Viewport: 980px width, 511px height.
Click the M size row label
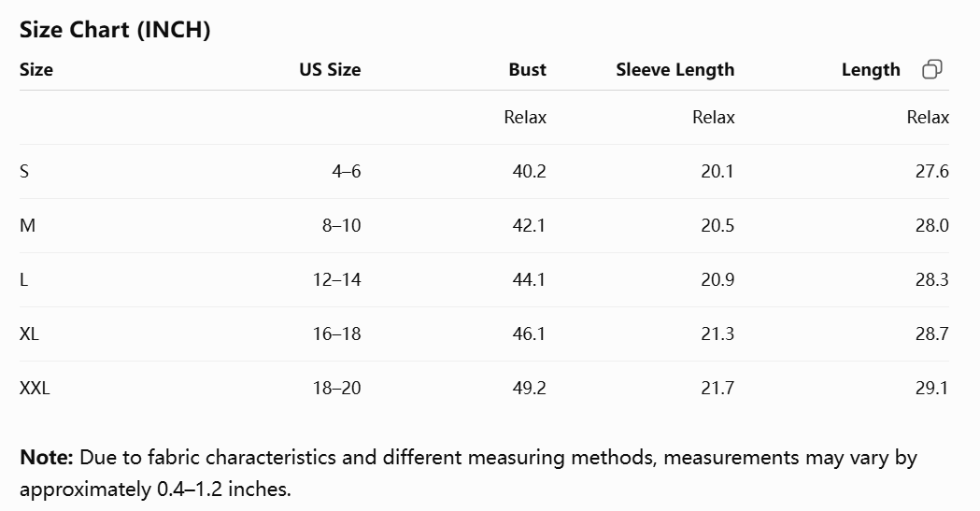point(27,225)
